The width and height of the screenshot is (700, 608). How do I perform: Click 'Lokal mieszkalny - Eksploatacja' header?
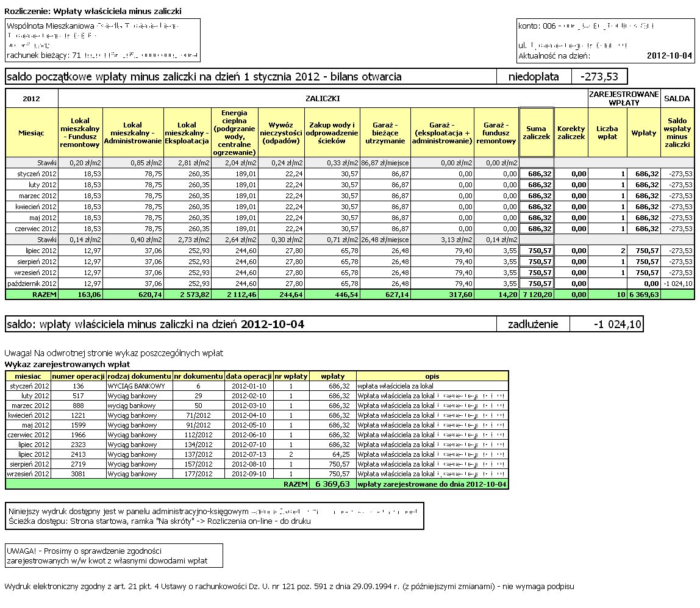(x=187, y=132)
